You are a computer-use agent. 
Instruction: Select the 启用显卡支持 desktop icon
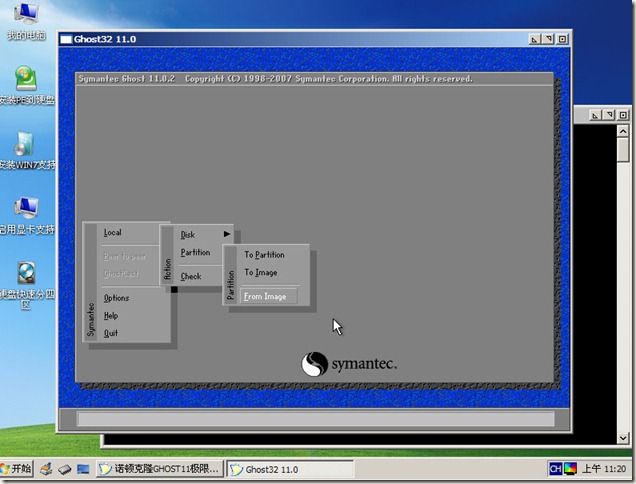click(27, 215)
